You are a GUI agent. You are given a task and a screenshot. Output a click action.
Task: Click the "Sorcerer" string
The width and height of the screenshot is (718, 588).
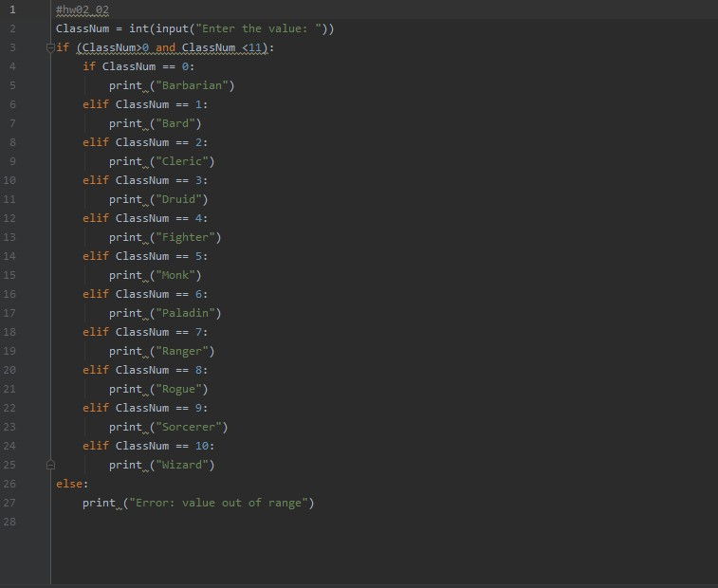point(189,427)
